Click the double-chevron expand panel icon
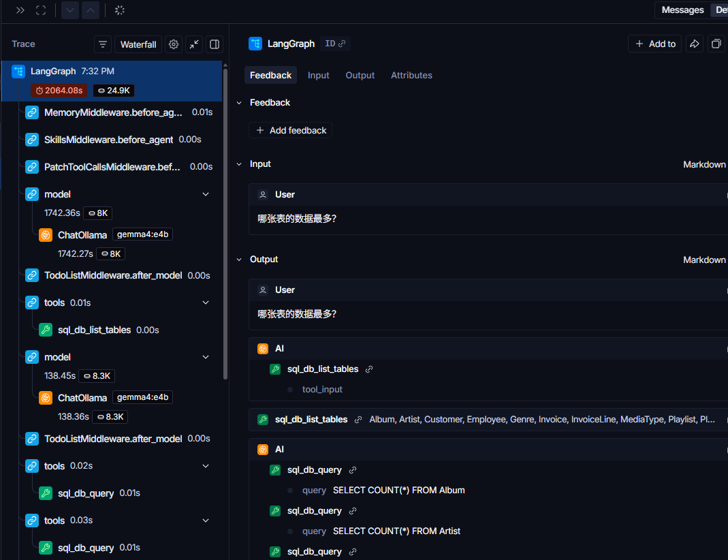The height and width of the screenshot is (560, 728). [20, 10]
